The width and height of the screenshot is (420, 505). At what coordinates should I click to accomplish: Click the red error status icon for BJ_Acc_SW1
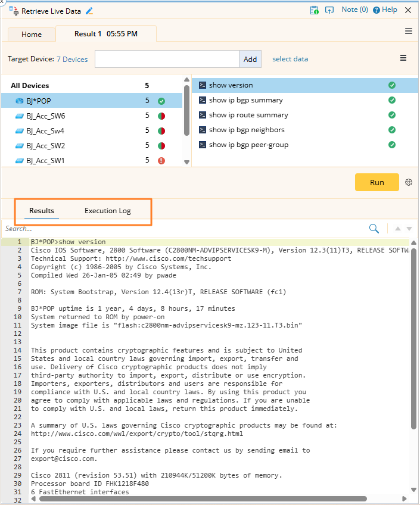coord(161,160)
